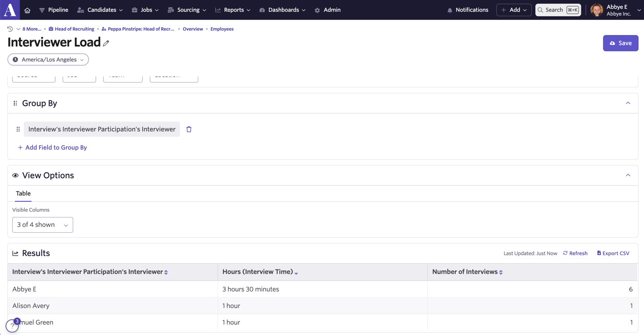Delete the Group By field with trash icon
The width and height of the screenshot is (644, 335).
(189, 129)
